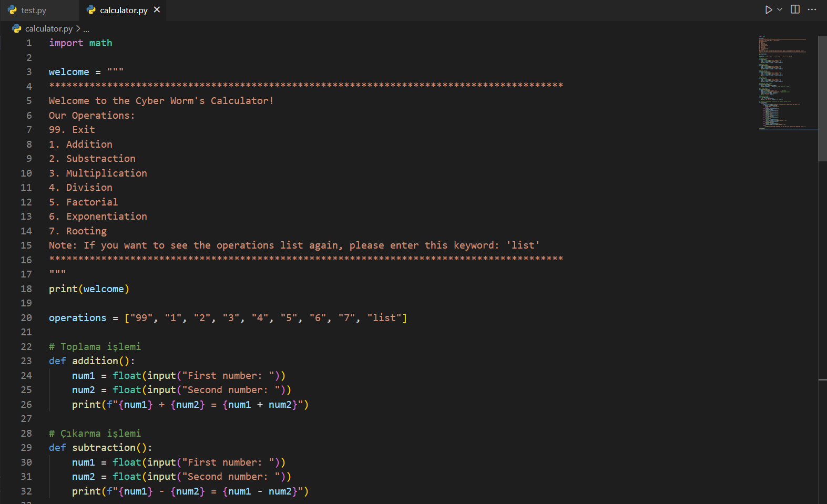The width and height of the screenshot is (827, 504).
Task: Click the 'addition' function name
Action: tap(95, 361)
